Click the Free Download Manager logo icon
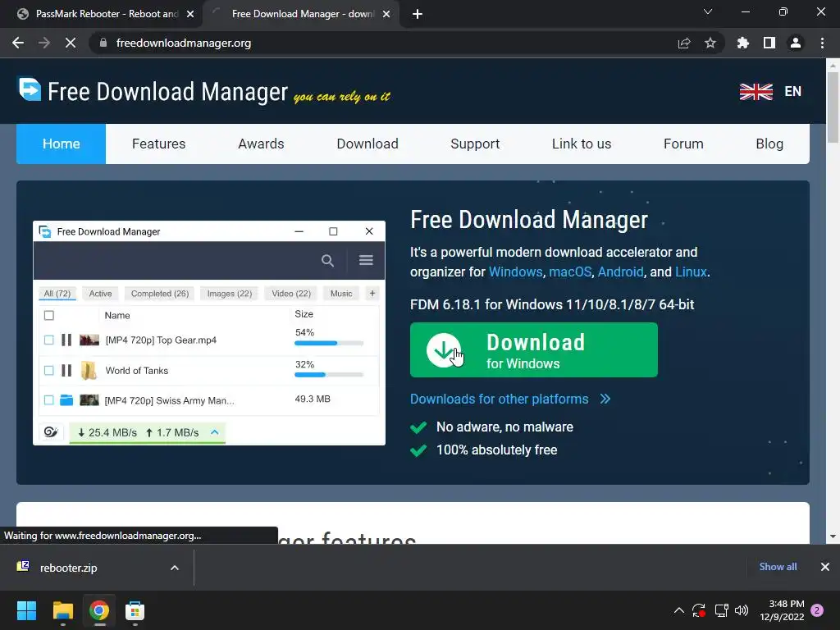 pos(29,89)
